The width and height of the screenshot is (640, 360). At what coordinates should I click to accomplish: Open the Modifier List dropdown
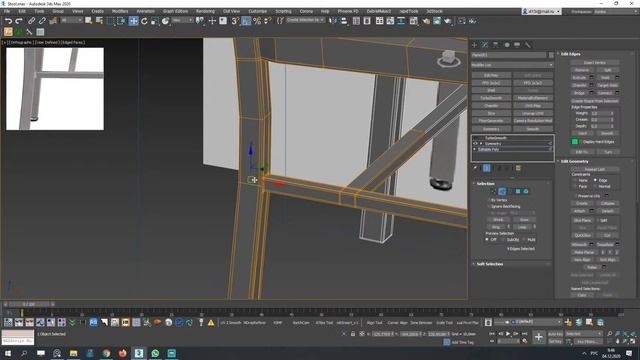point(512,65)
